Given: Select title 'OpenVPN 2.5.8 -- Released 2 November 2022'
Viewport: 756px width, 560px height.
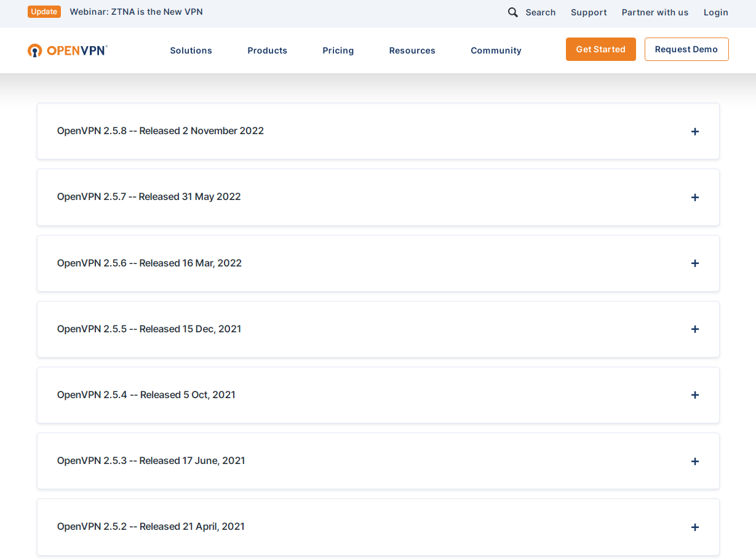Looking at the screenshot, I should coord(161,130).
